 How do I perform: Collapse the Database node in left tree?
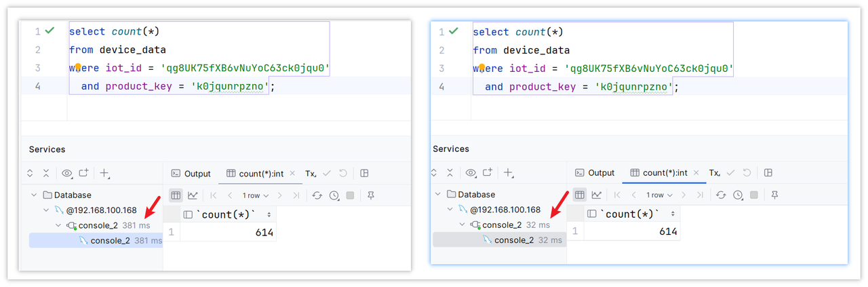pyautogui.click(x=33, y=195)
